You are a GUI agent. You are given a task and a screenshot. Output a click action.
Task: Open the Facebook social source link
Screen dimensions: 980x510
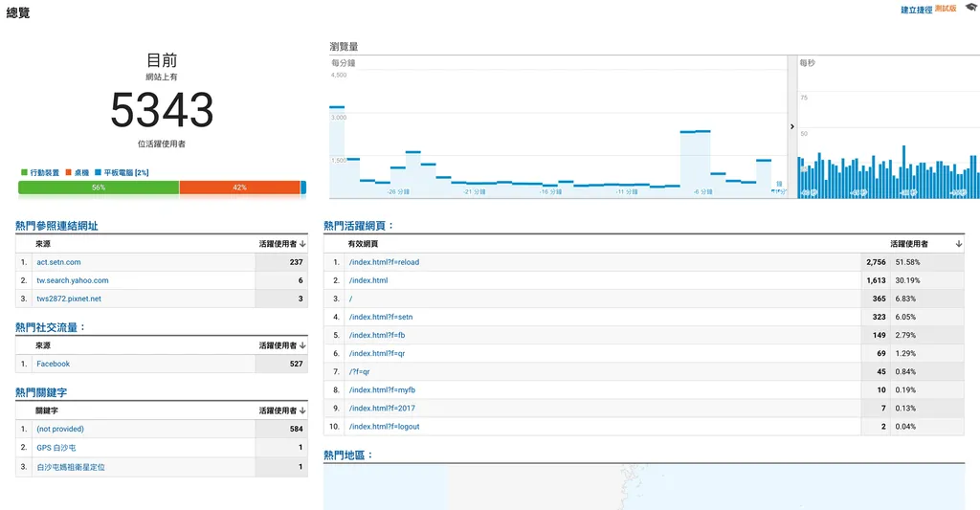point(54,364)
